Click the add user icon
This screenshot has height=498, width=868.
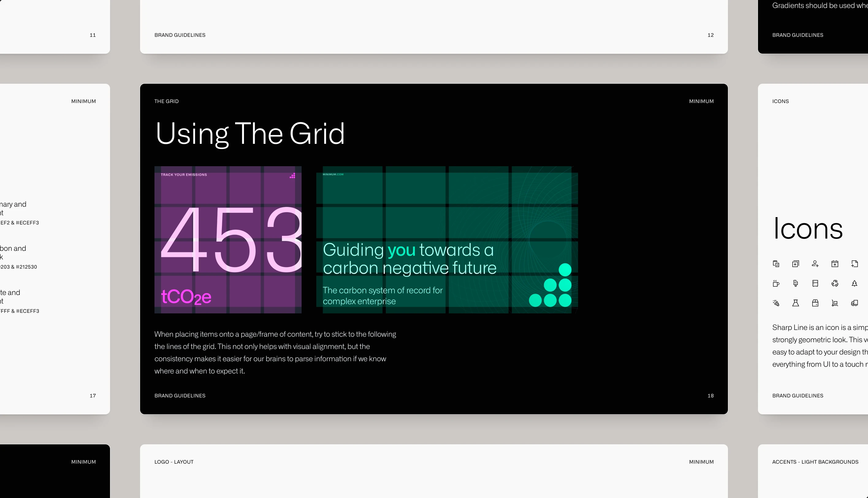815,264
